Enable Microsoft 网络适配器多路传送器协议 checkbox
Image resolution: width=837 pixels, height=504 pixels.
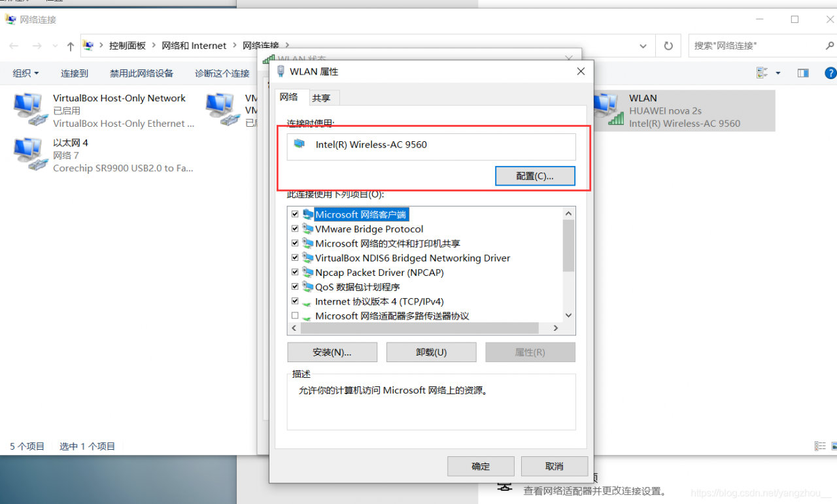[295, 316]
